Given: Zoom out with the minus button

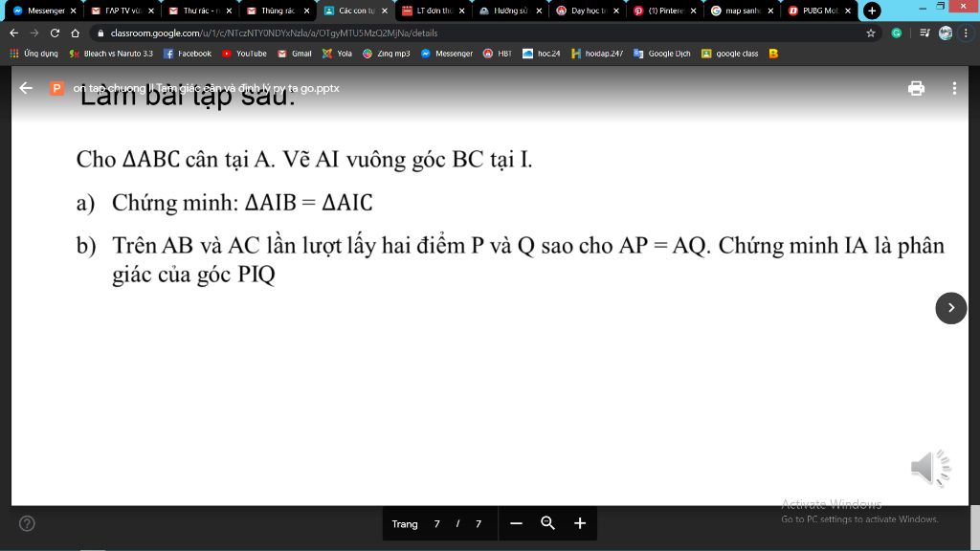Looking at the screenshot, I should [x=516, y=523].
